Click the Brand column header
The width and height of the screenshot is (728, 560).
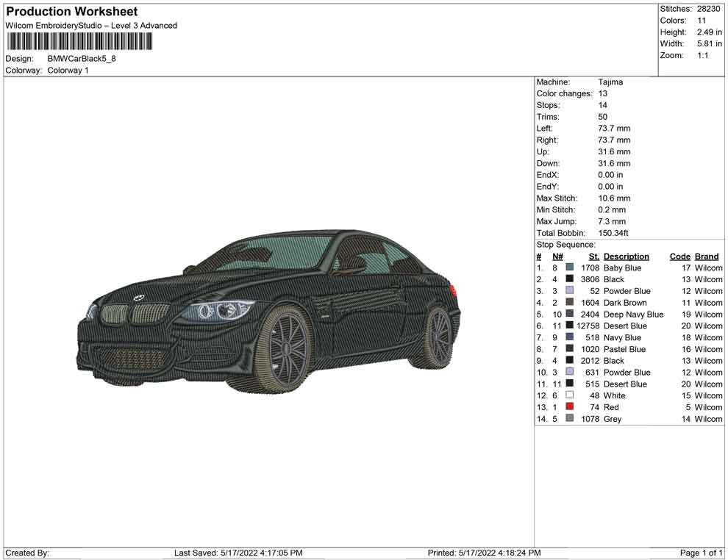point(707,256)
